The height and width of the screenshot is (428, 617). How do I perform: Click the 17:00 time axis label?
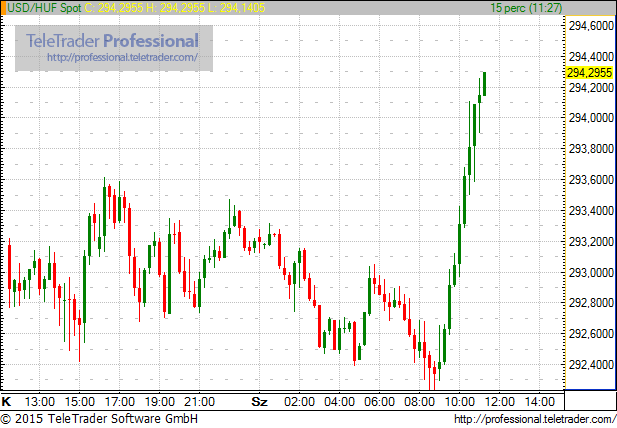point(120,402)
